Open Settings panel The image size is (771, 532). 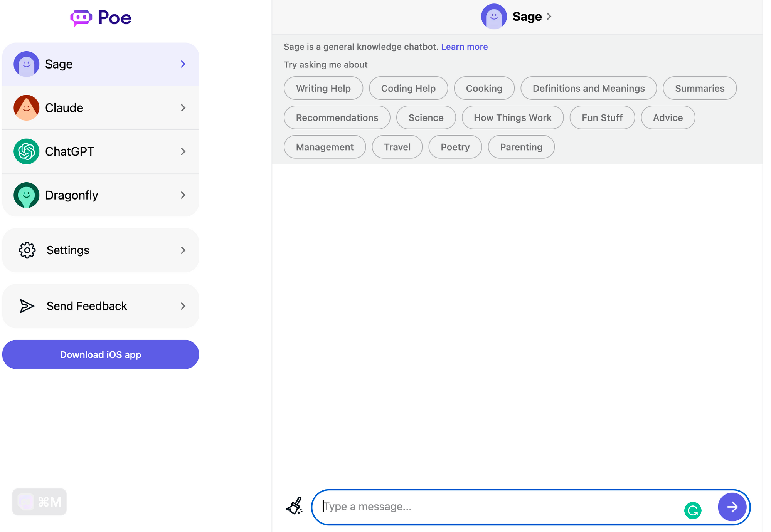(100, 250)
